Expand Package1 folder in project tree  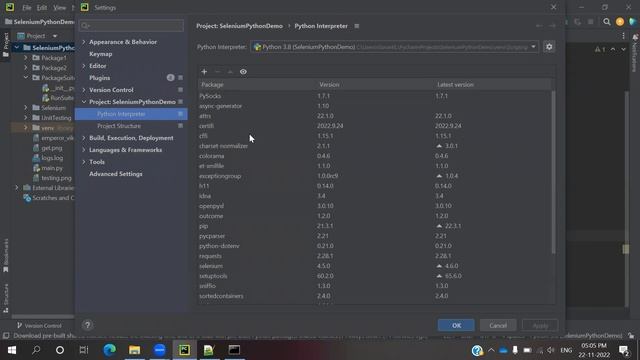point(26,58)
